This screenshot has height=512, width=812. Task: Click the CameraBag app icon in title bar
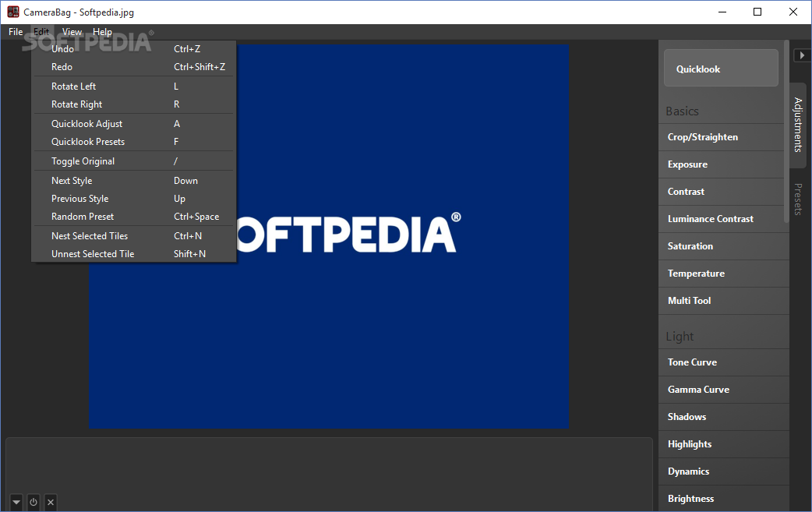(13, 12)
